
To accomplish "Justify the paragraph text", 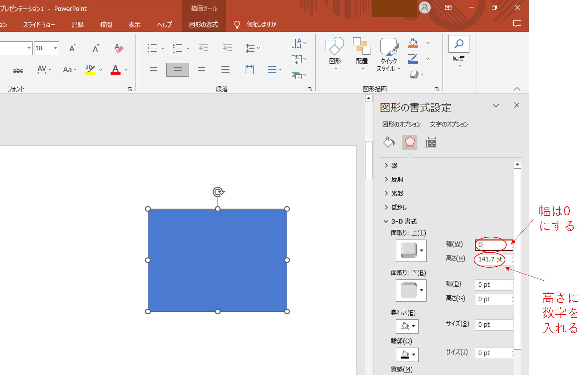I will 226,70.
